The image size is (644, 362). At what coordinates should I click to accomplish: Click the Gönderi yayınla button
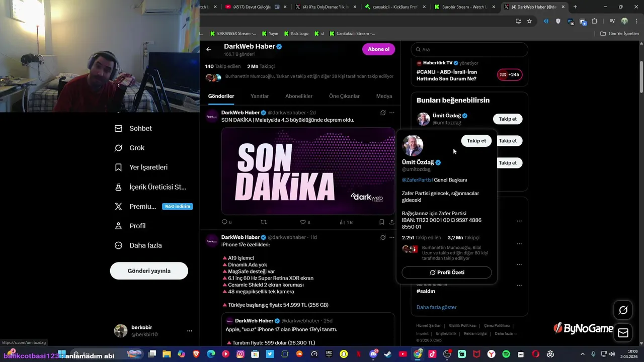pos(149,271)
